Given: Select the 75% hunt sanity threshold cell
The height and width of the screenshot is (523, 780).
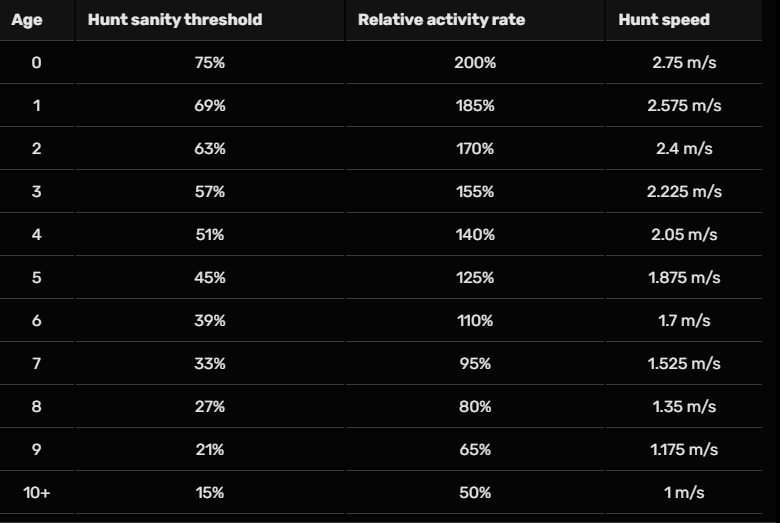Looking at the screenshot, I should point(209,63).
